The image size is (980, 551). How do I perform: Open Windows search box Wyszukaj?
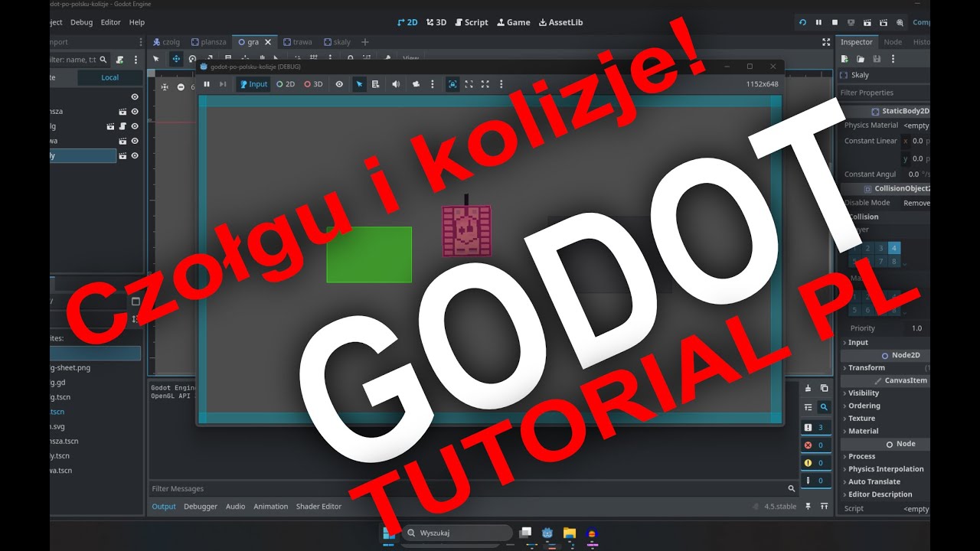pyautogui.click(x=457, y=533)
